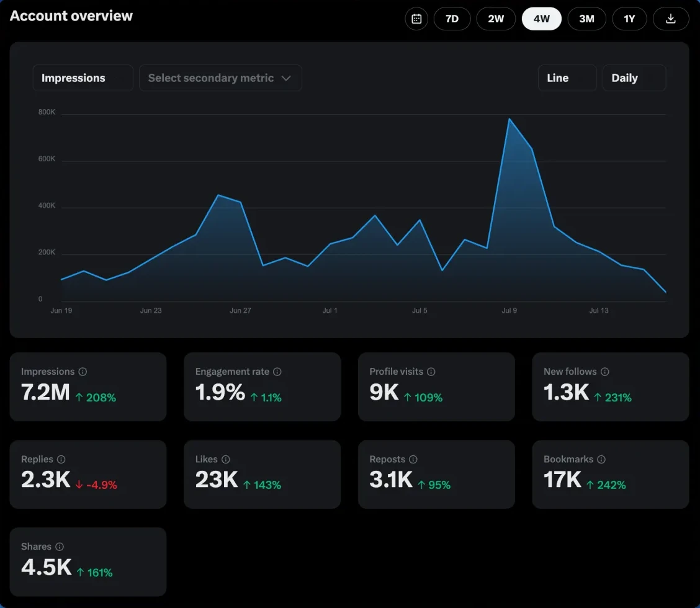The height and width of the screenshot is (608, 700).
Task: Click the Jul 5 axis label
Action: (x=420, y=310)
